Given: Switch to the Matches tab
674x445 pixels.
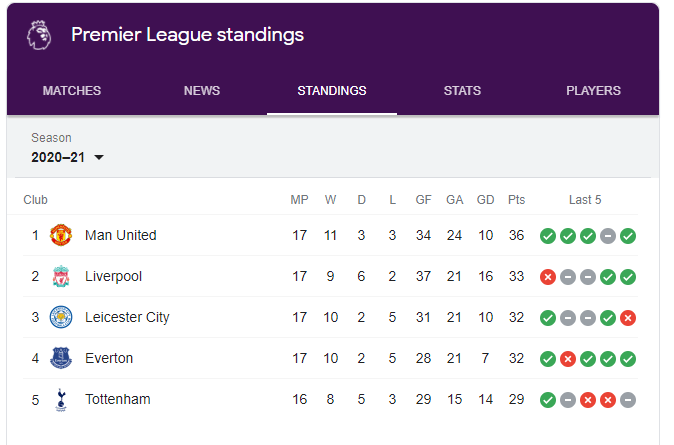Looking at the screenshot, I should [x=72, y=91].
